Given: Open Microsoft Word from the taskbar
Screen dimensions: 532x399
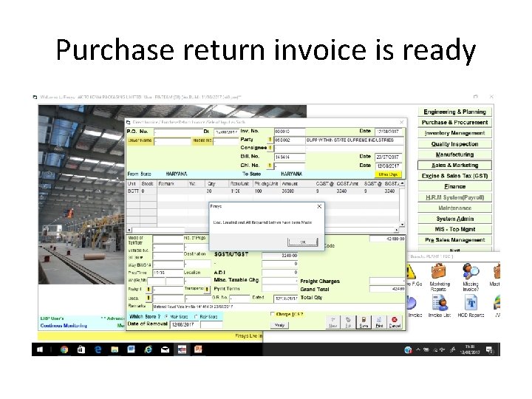Looking at the screenshot, I should (132, 349).
